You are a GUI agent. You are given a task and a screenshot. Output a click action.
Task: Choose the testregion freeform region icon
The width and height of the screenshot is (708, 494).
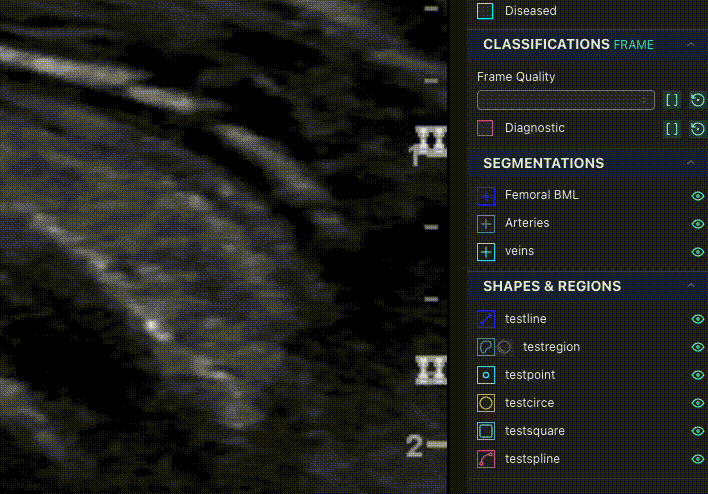(x=486, y=347)
